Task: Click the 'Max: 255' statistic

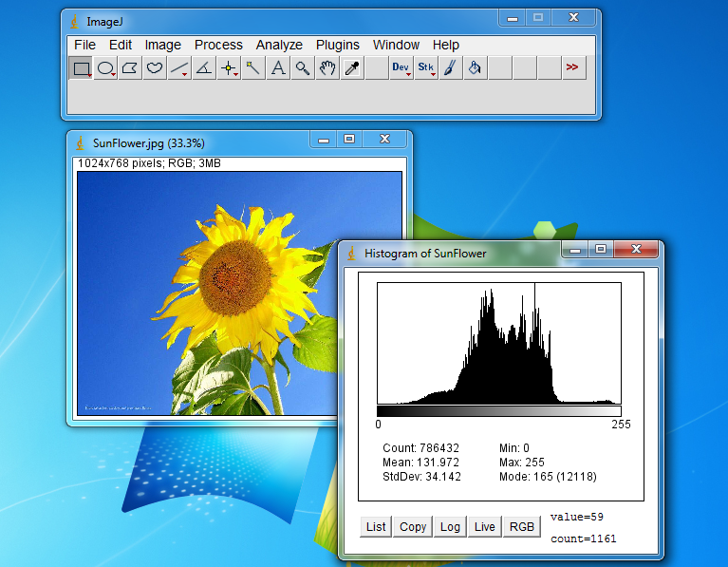Action: pos(521,463)
